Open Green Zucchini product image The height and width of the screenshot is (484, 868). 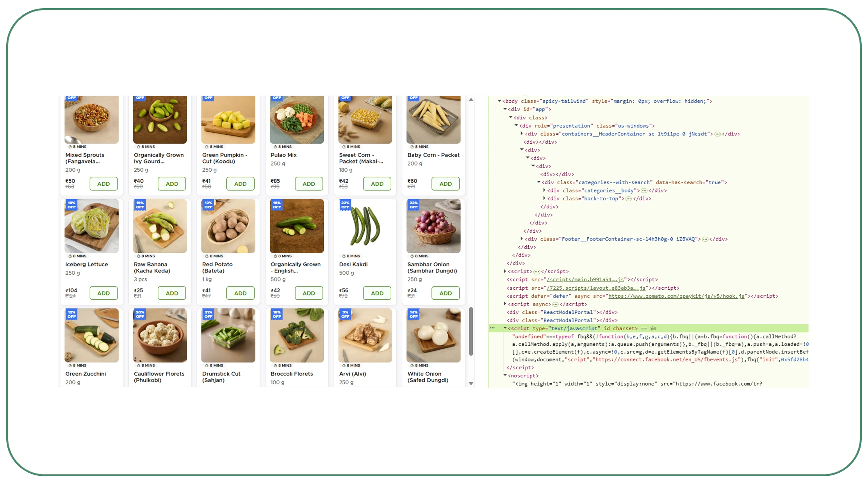click(x=91, y=335)
